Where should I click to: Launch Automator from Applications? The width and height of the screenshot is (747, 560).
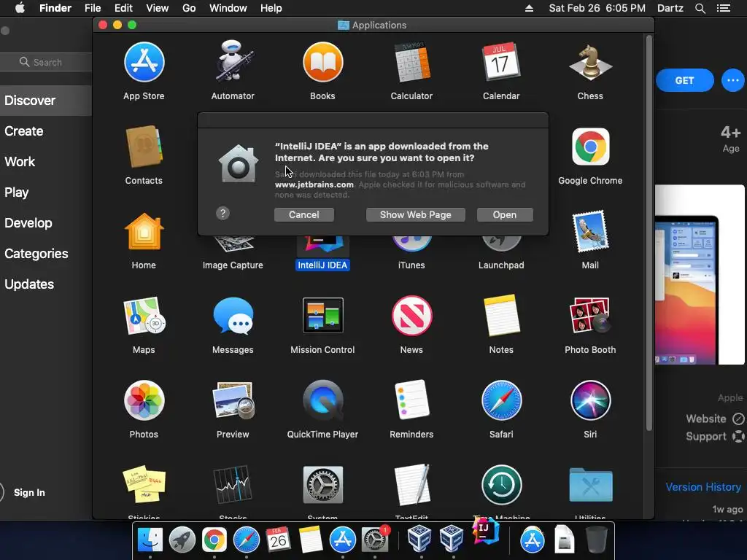tap(233, 61)
